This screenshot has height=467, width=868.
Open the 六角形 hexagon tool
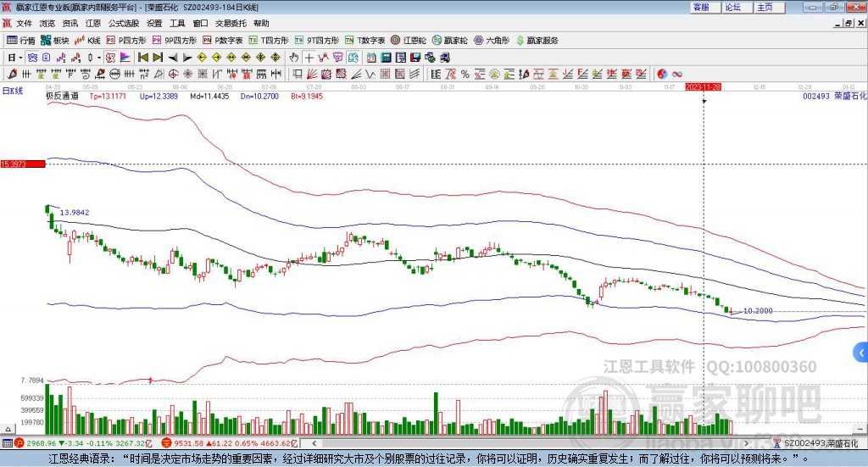click(492, 41)
